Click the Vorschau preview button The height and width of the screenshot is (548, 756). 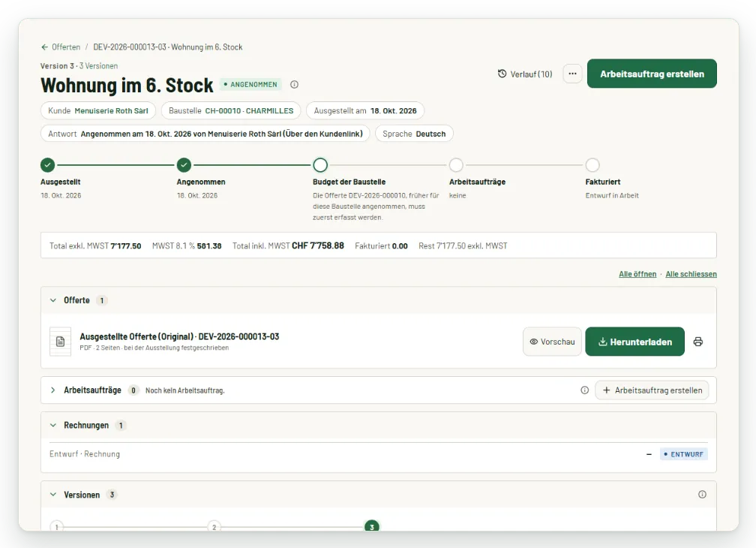(552, 342)
